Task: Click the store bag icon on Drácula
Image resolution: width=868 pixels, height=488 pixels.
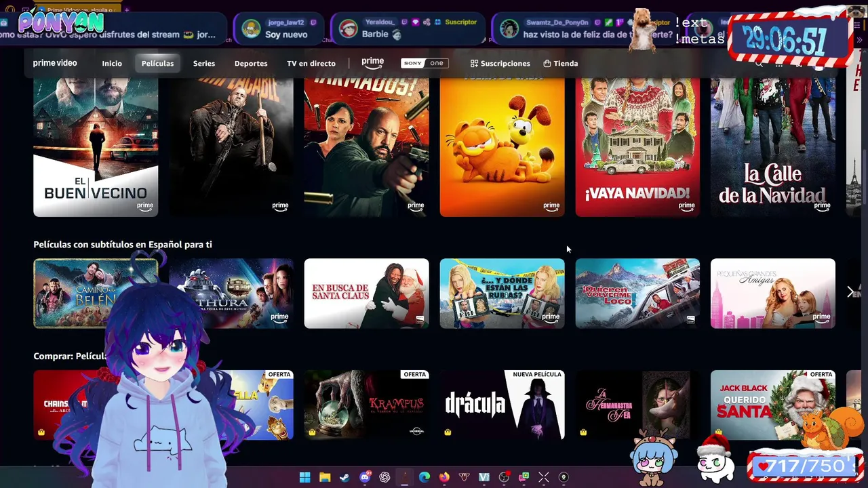Action: [448, 432]
